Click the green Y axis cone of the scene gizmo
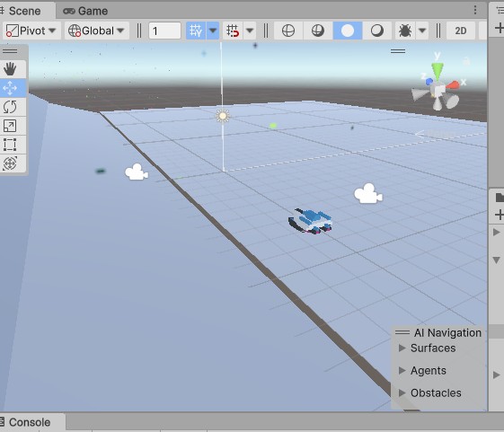The height and width of the screenshot is (432, 504). [x=438, y=70]
